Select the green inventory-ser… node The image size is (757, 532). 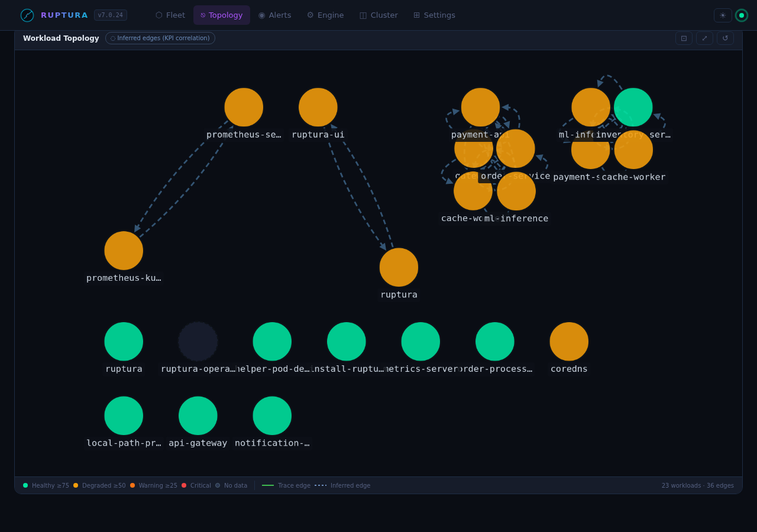tap(633, 107)
